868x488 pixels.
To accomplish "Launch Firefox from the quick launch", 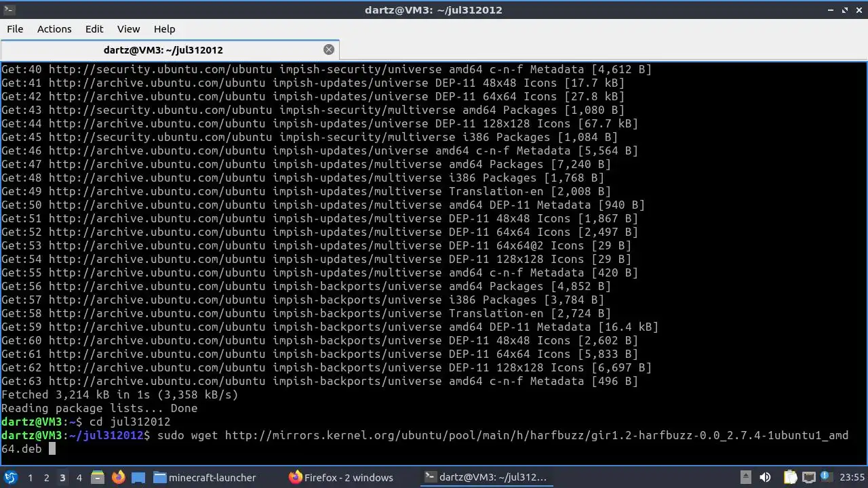I will 118,477.
